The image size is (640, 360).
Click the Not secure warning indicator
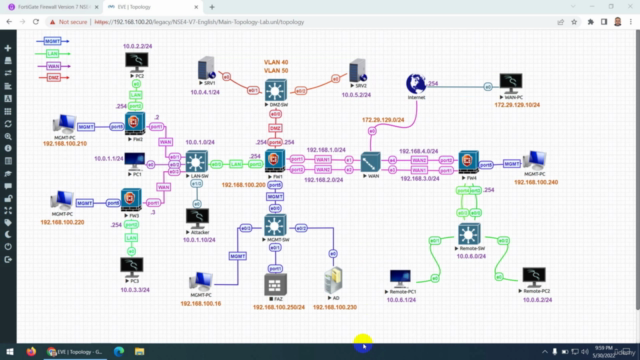pos(69,22)
